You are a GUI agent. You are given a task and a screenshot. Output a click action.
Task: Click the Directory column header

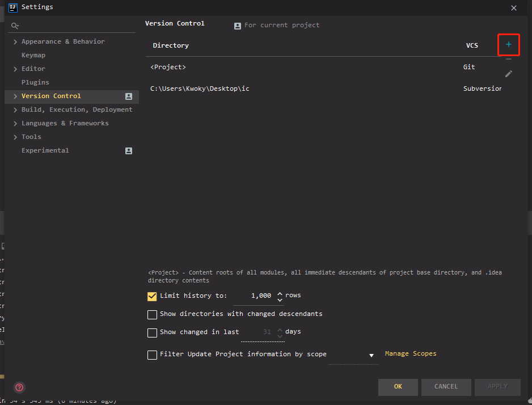(x=171, y=45)
